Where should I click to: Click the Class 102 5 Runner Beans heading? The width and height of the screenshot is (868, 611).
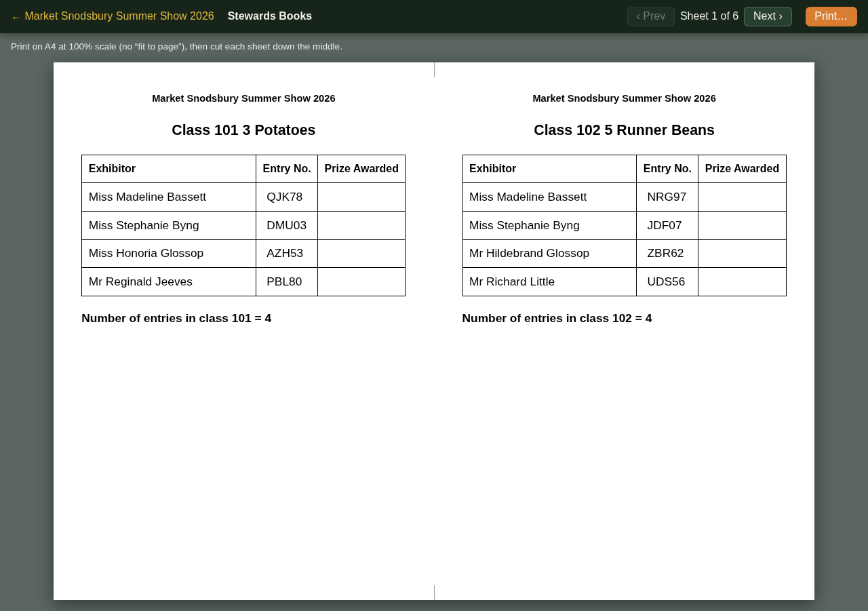(624, 130)
